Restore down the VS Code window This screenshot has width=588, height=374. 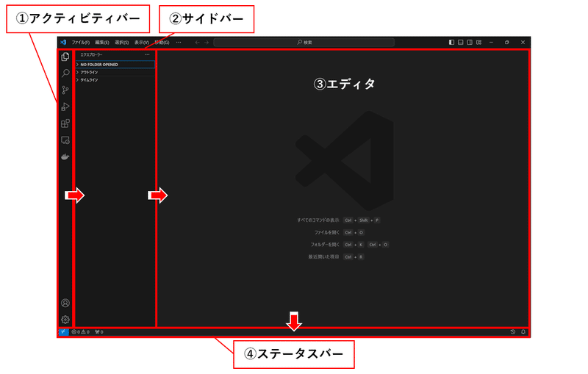click(507, 43)
